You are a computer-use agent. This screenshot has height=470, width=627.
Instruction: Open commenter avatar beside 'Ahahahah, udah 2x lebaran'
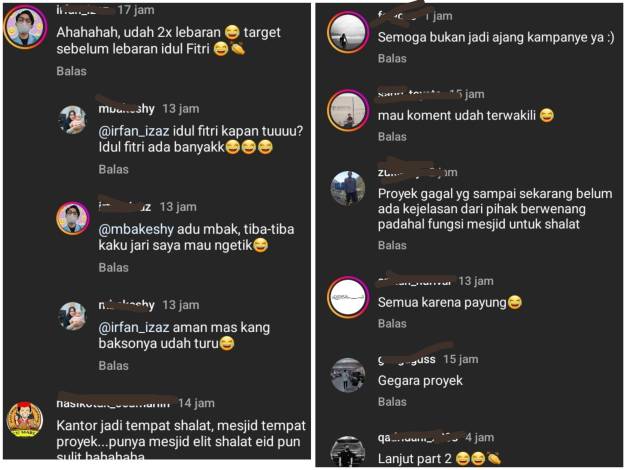25,28
